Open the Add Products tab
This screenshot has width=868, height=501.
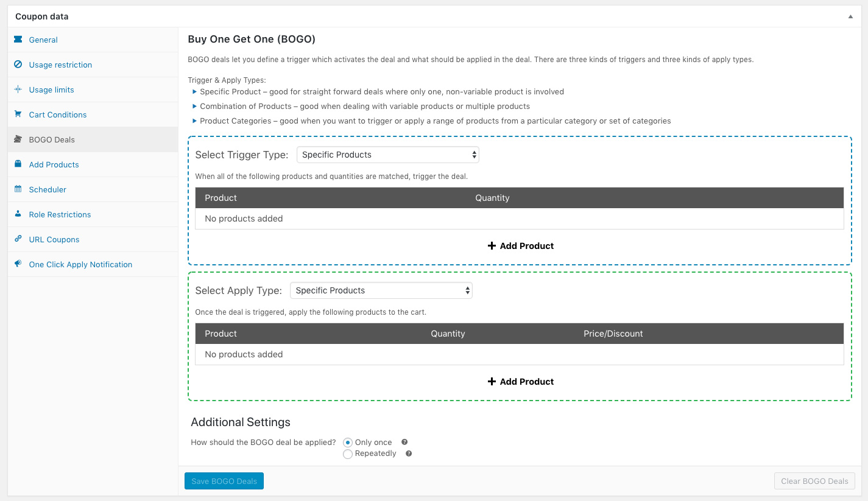[93, 164]
